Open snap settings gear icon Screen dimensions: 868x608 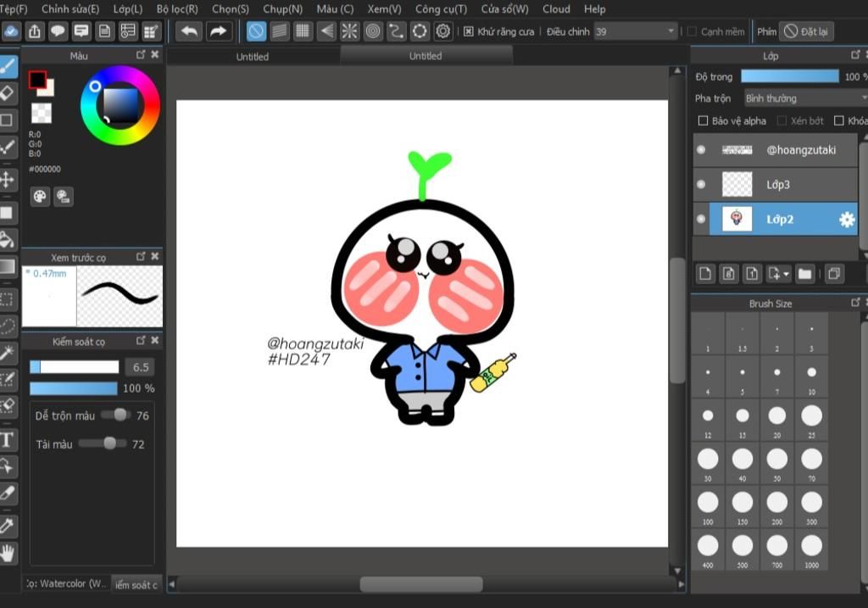[442, 31]
